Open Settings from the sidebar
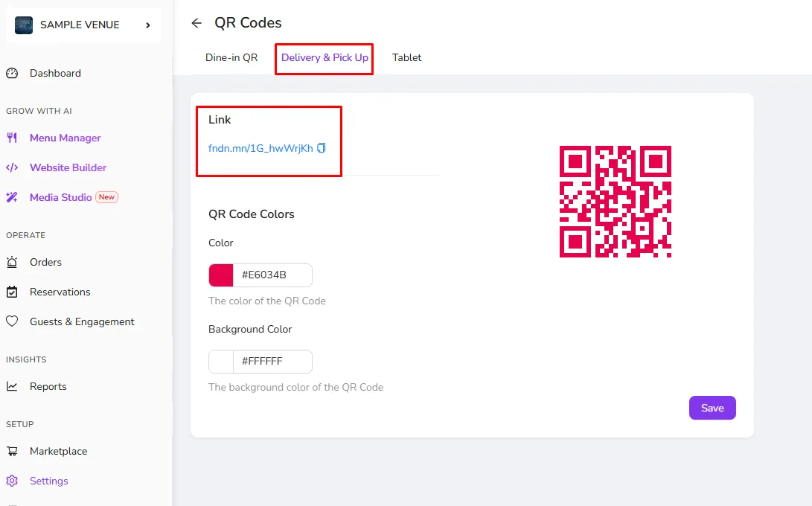Viewport: 812px width, 506px height. pos(48,481)
